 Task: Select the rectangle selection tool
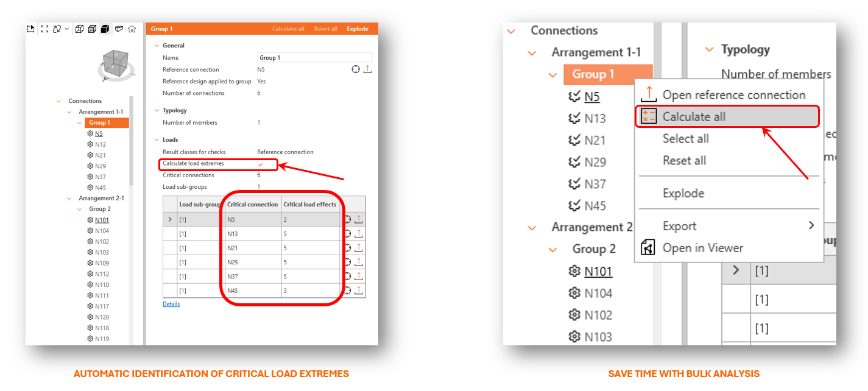30,29
